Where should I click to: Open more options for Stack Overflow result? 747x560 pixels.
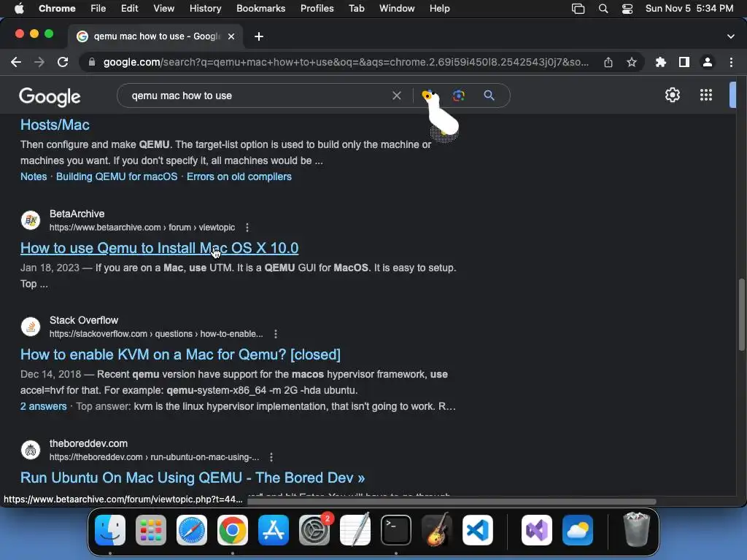coord(275,334)
